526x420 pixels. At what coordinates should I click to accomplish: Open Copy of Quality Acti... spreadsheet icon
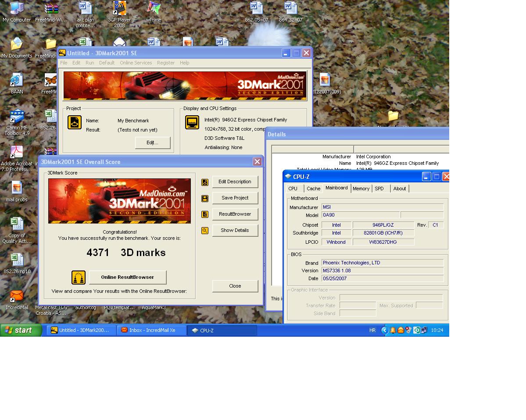[x=17, y=230]
